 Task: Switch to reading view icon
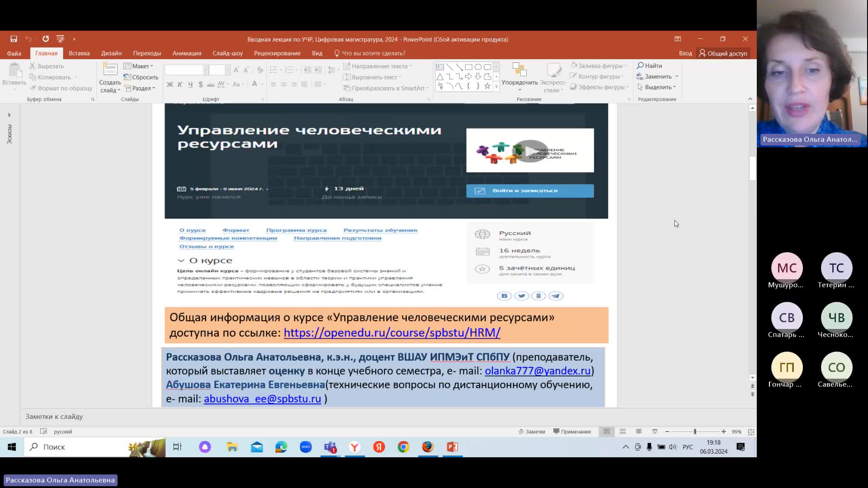(x=638, y=432)
